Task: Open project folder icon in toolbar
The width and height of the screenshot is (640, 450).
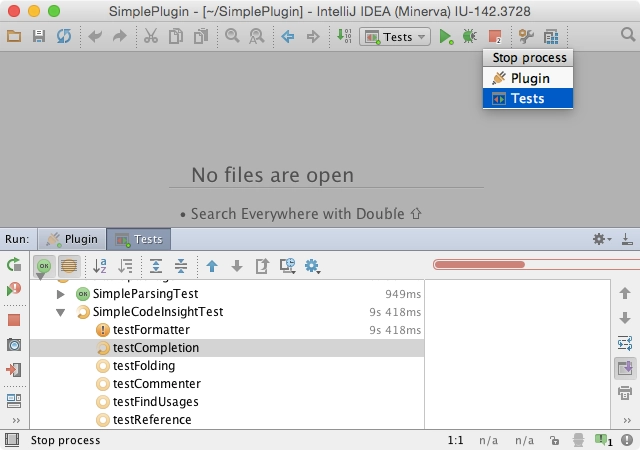Action: pyautogui.click(x=14, y=36)
